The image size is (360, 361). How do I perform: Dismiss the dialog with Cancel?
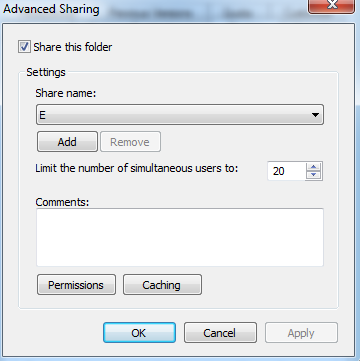(x=220, y=332)
